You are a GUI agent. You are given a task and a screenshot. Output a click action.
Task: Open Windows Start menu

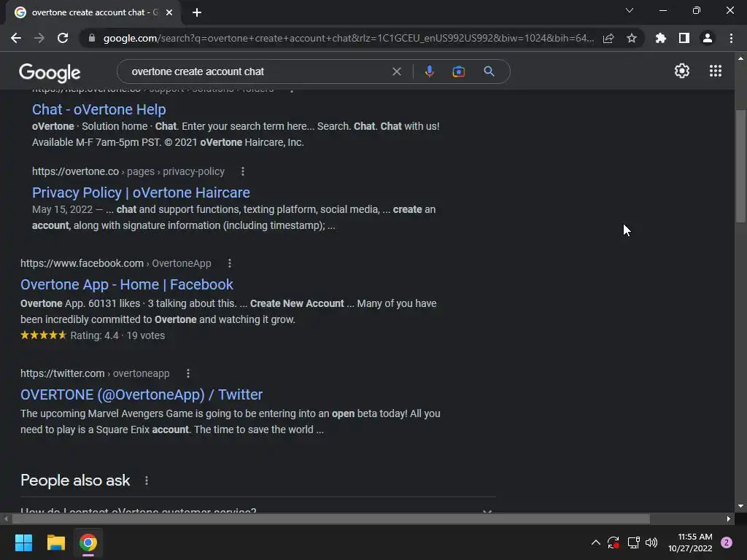(23, 542)
